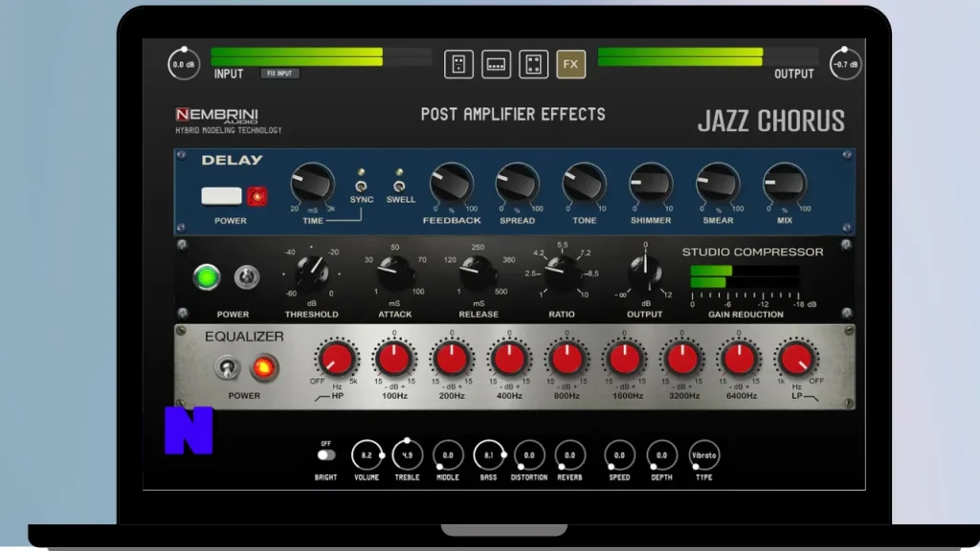Click the 400Hz EQ band knob

[509, 360]
